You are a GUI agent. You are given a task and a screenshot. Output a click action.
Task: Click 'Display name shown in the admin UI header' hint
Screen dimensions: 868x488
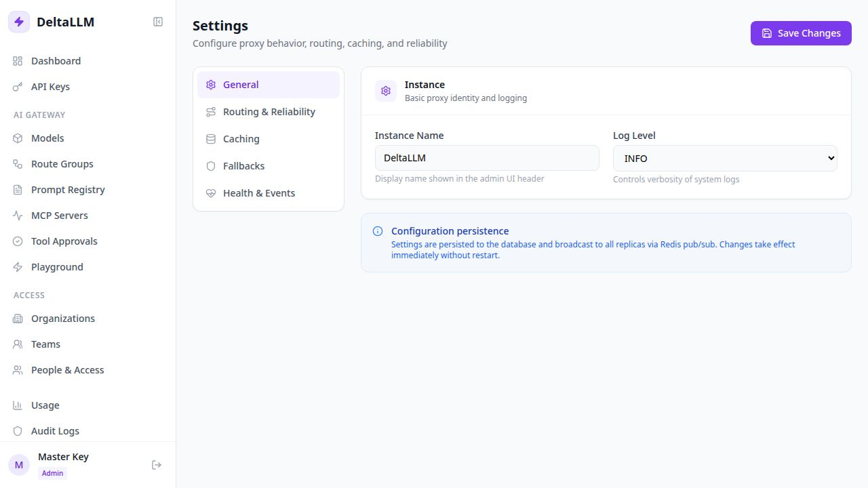tap(460, 179)
